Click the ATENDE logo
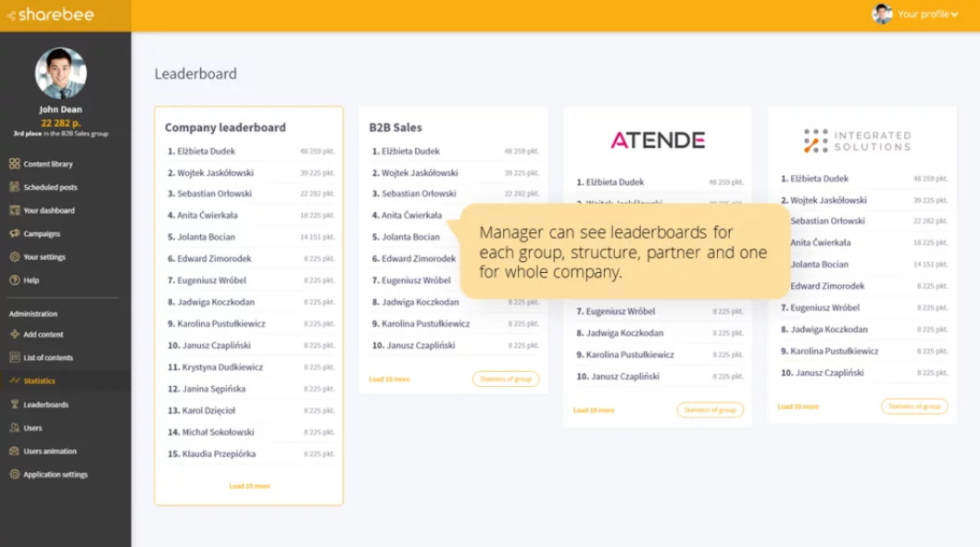 (657, 140)
